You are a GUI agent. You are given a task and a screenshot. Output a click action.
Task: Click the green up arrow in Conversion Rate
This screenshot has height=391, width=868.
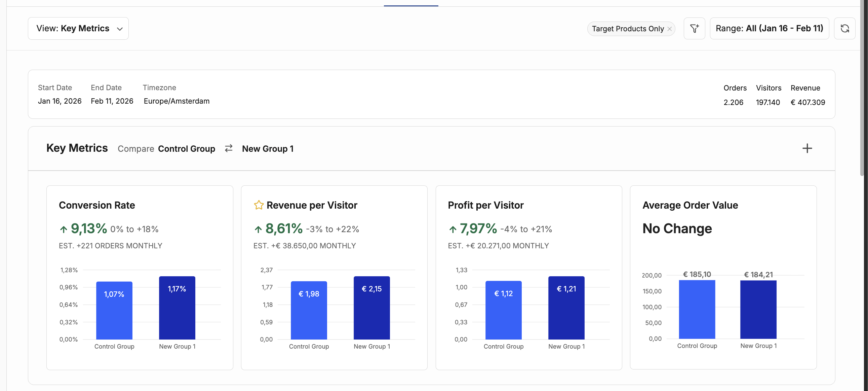pos(64,229)
